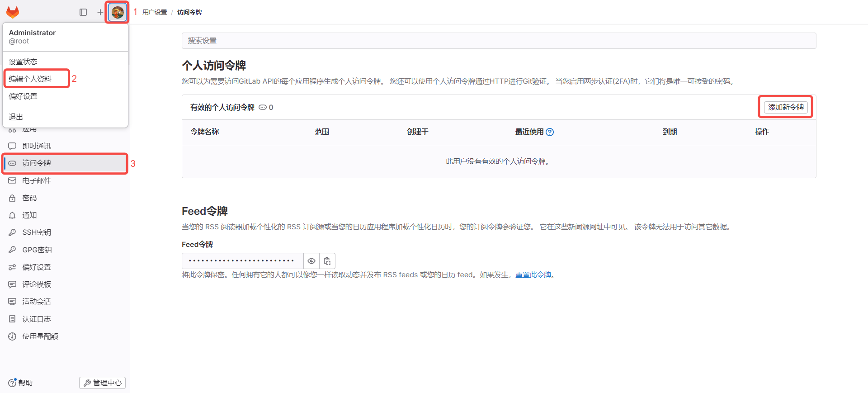Click 用户设置 breadcrumb link
The height and width of the screenshot is (393, 868).
click(x=155, y=12)
